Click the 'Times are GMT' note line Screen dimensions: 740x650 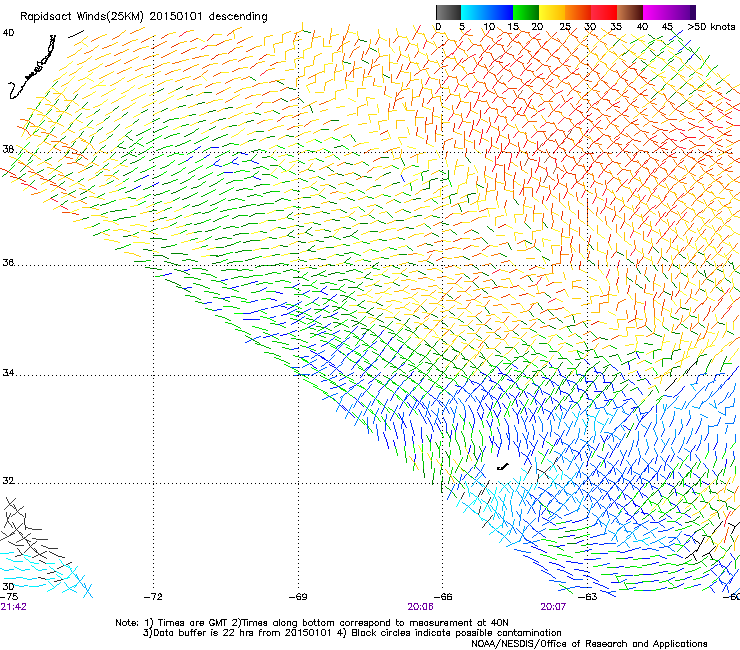pos(312,623)
